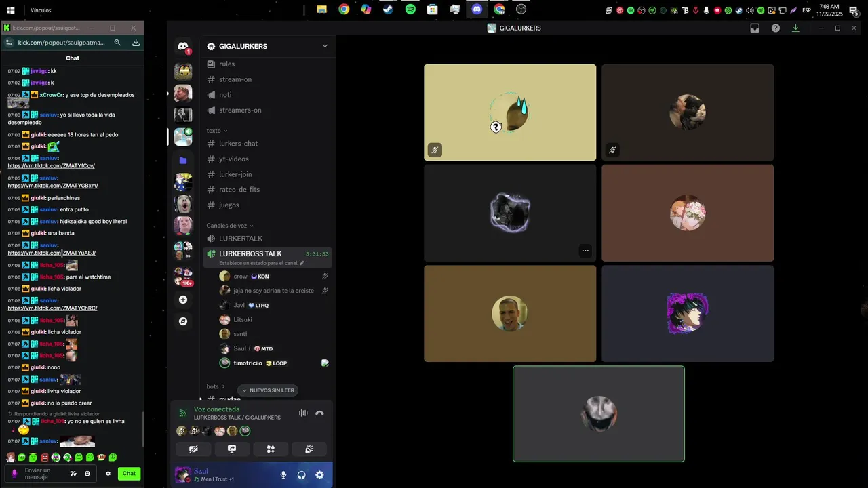Click Discord download update icon
868x488 pixels.
pos(795,28)
